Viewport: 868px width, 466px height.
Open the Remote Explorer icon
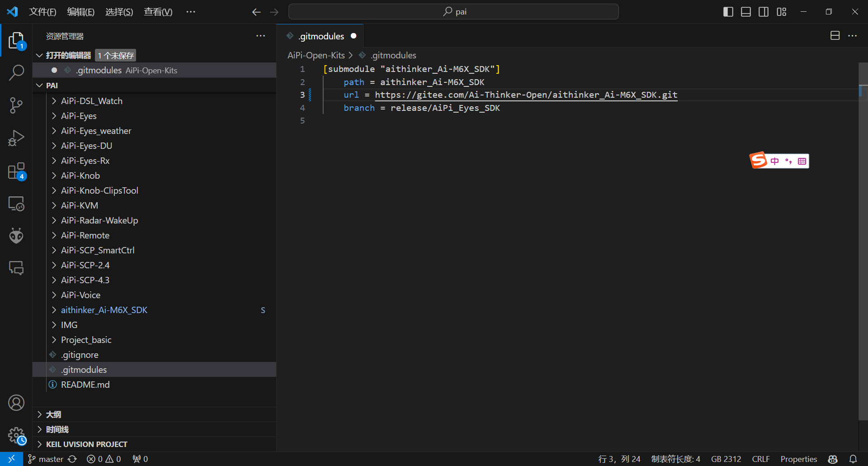point(16,204)
